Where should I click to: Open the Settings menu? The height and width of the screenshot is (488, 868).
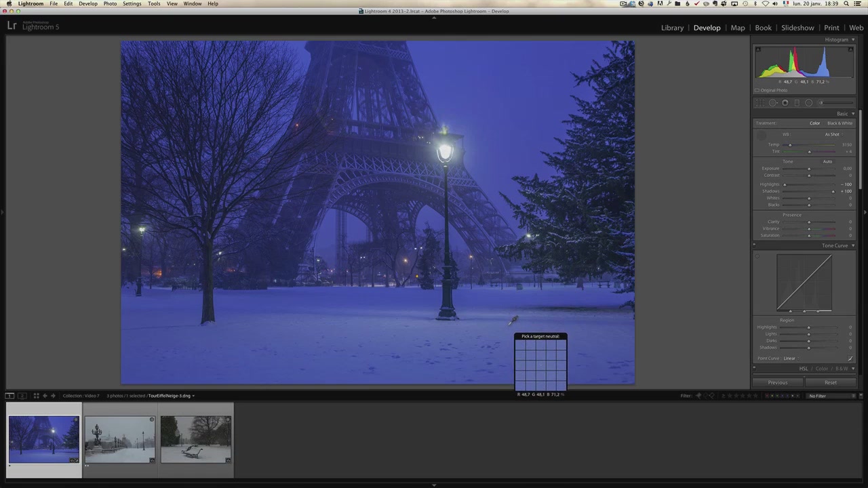tap(132, 3)
